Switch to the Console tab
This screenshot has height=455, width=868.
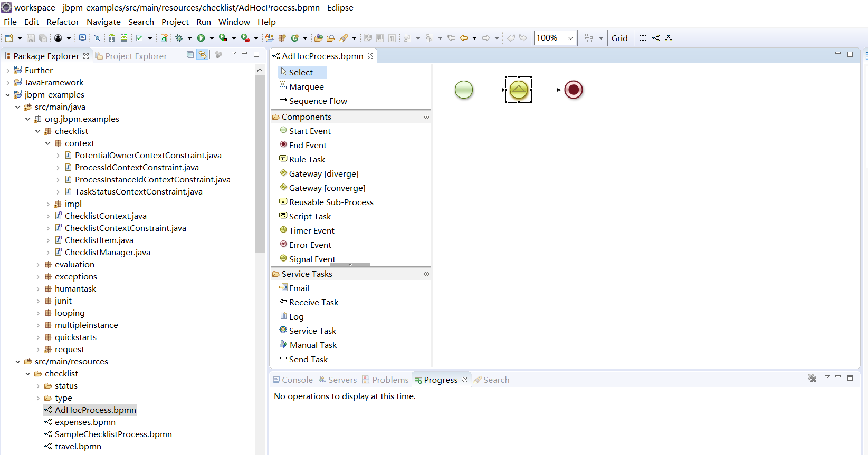pos(292,380)
